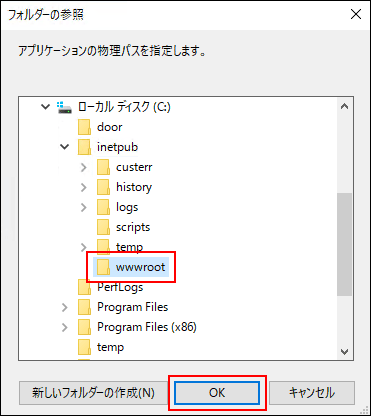Viewport: 371px width, 416px height.
Task: Expand the Program Files (x86) folder
Action: 65,327
